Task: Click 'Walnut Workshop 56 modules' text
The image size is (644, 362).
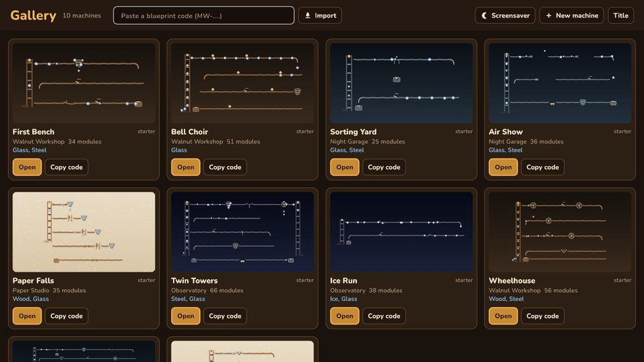Action: click(533, 290)
